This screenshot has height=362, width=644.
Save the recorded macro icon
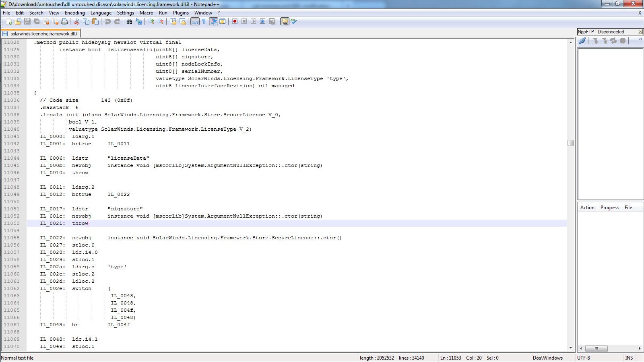pos(272,22)
